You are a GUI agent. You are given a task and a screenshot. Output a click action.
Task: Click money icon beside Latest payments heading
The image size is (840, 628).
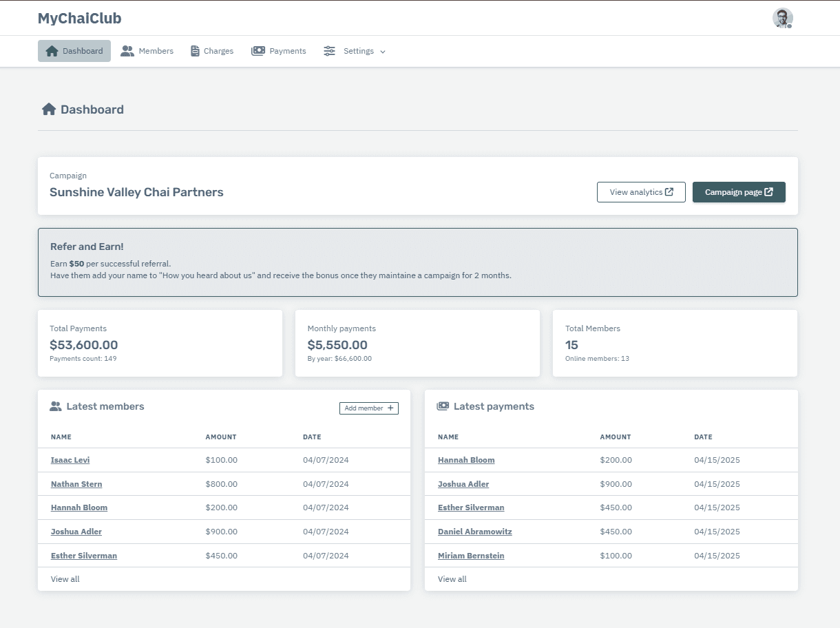click(443, 406)
